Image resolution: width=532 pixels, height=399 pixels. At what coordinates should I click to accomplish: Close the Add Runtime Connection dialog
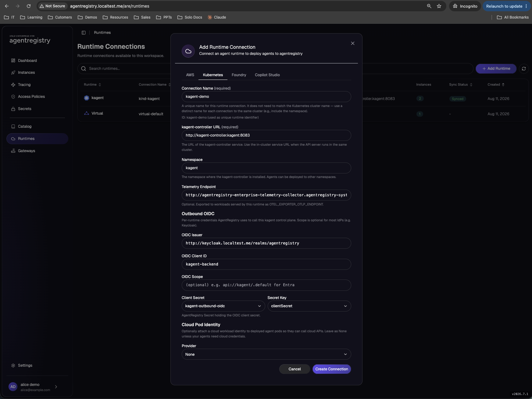[x=353, y=43]
